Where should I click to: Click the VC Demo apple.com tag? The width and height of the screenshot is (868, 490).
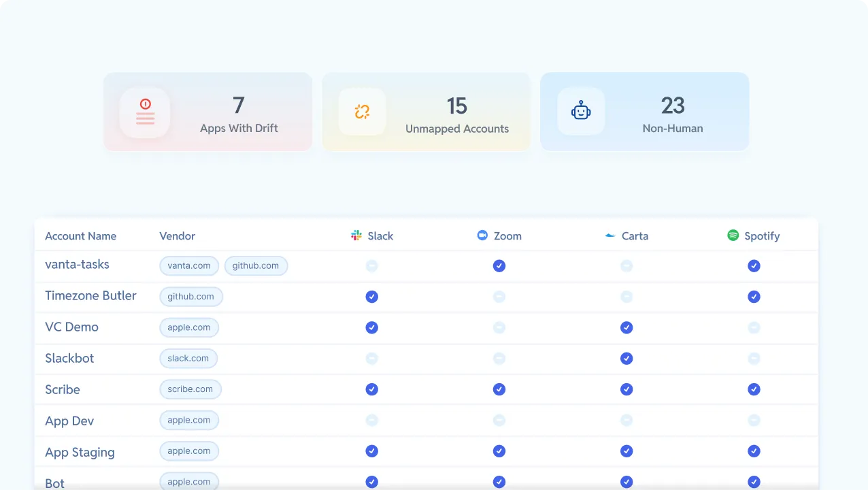(189, 327)
